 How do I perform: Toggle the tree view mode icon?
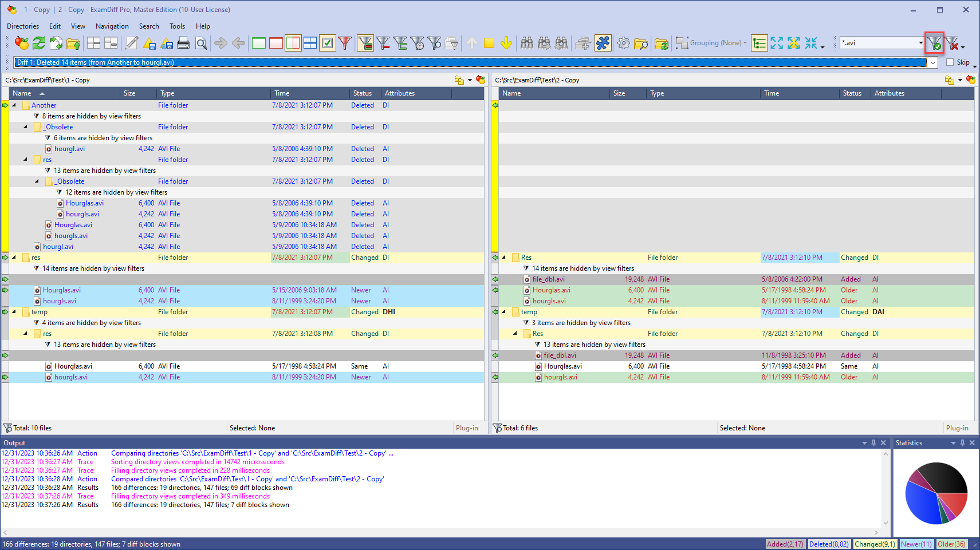(759, 43)
